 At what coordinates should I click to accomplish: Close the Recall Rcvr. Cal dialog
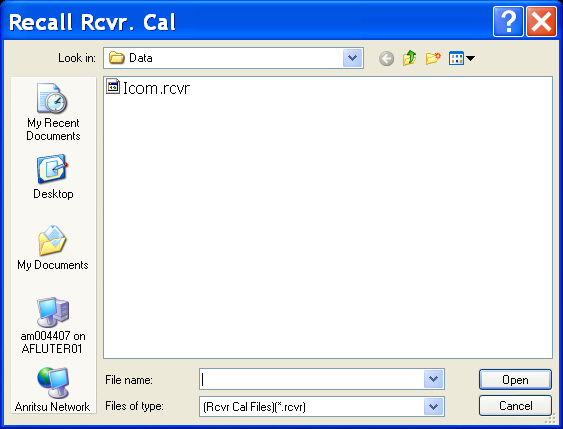(x=541, y=22)
